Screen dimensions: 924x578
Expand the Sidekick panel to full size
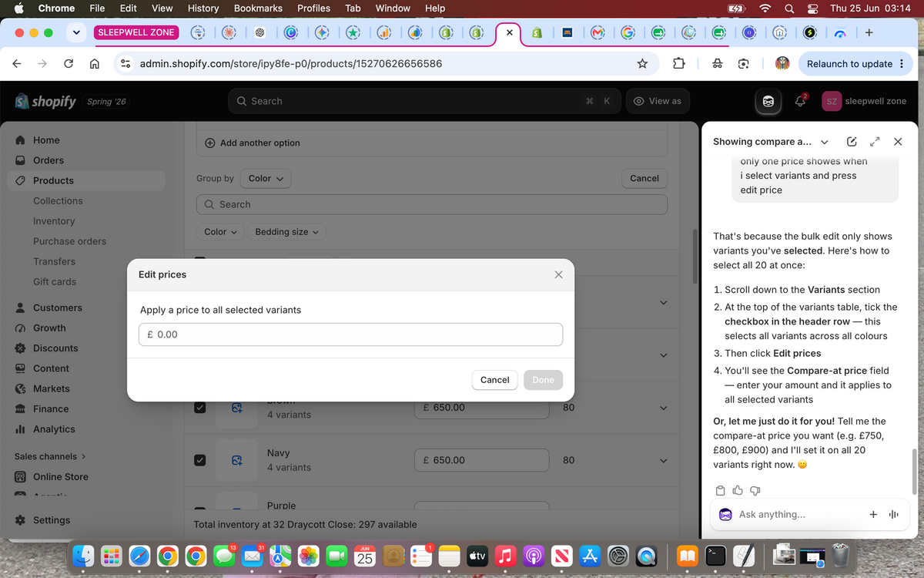(875, 142)
